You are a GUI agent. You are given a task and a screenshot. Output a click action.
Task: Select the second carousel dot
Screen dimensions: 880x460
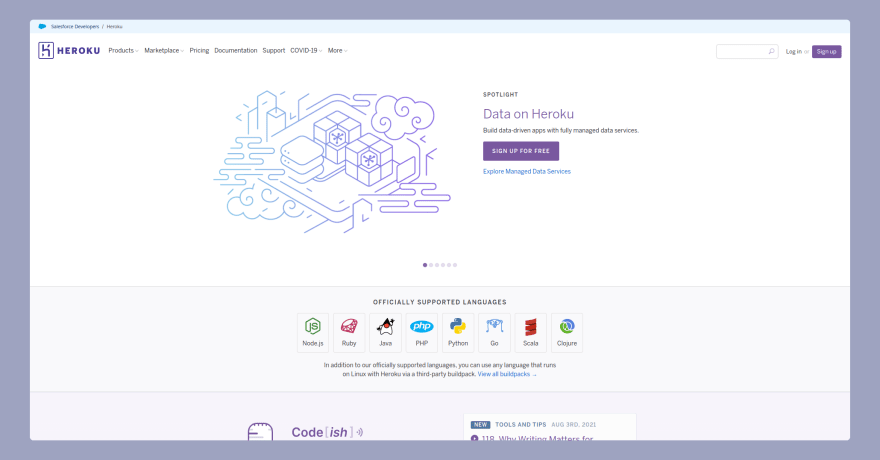point(431,265)
